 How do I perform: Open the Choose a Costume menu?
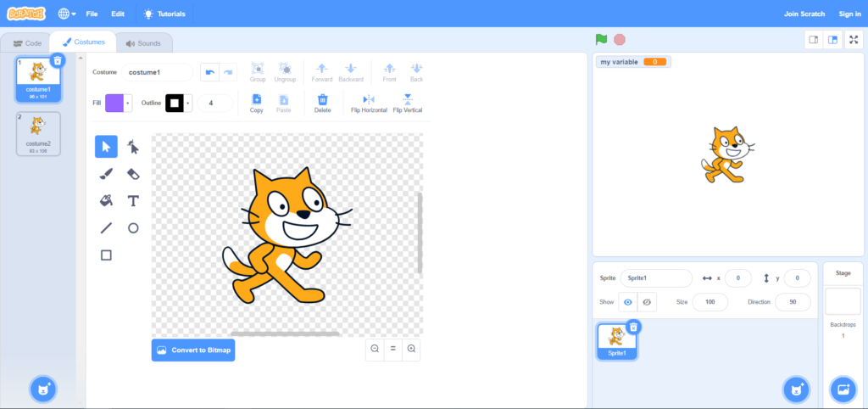[44, 389]
